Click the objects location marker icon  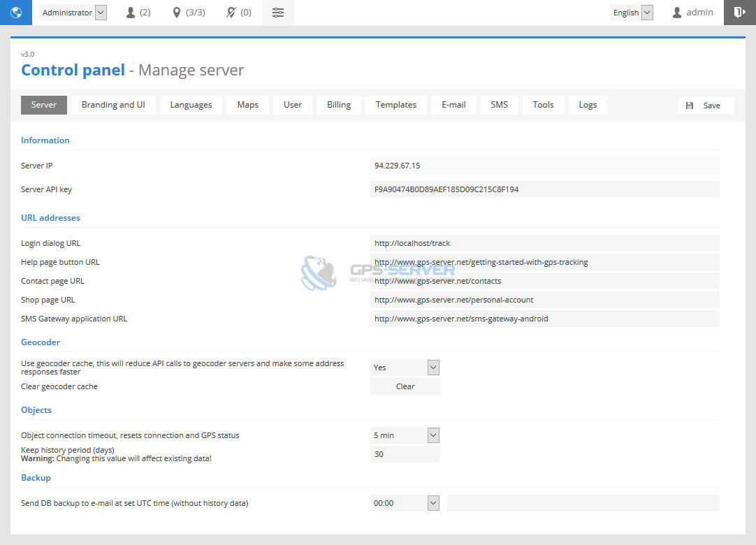(177, 13)
